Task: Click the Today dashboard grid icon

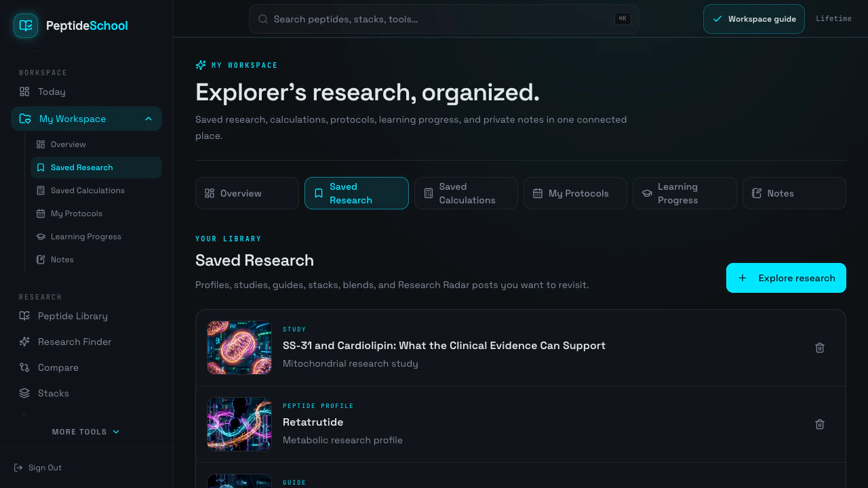Action: pyautogui.click(x=24, y=91)
